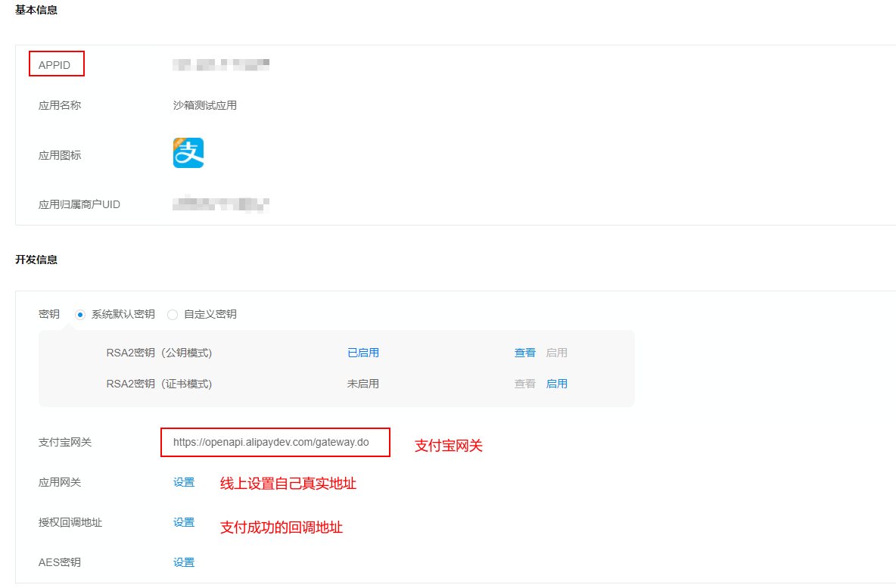
Task: Click 已启用 status for RSA2 公钥模式
Action: 362,353
